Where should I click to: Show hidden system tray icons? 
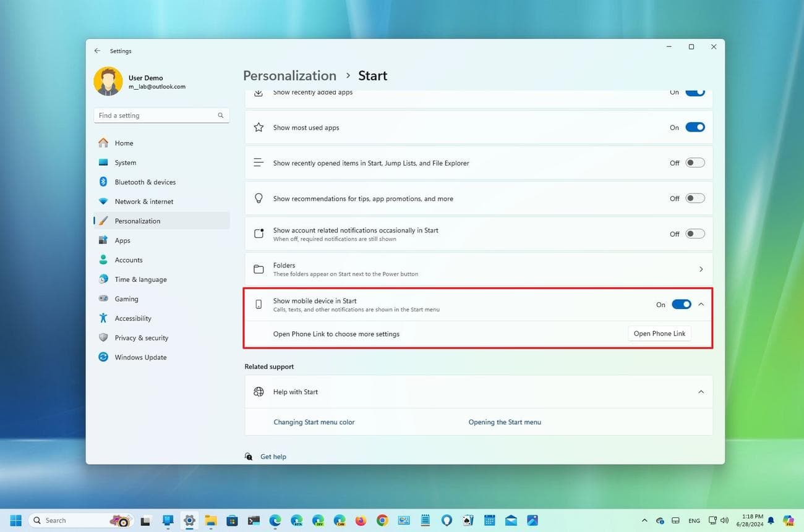(644, 520)
